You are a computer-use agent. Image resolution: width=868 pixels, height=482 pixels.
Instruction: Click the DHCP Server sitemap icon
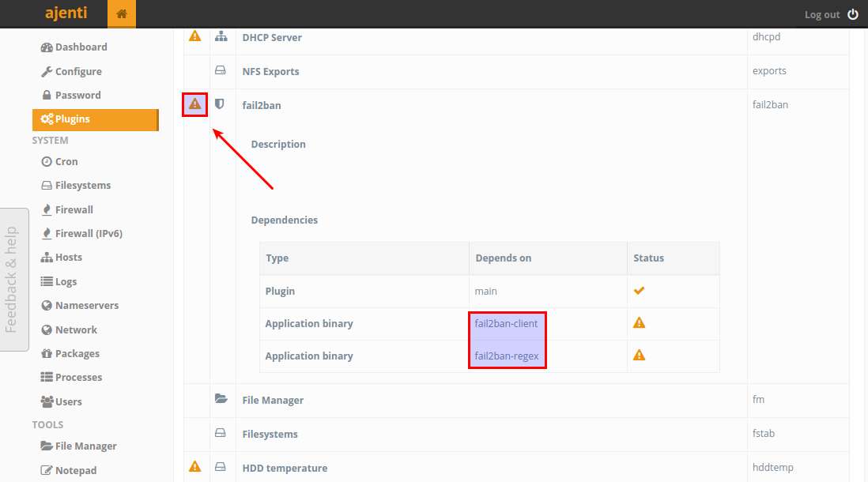tap(221, 36)
